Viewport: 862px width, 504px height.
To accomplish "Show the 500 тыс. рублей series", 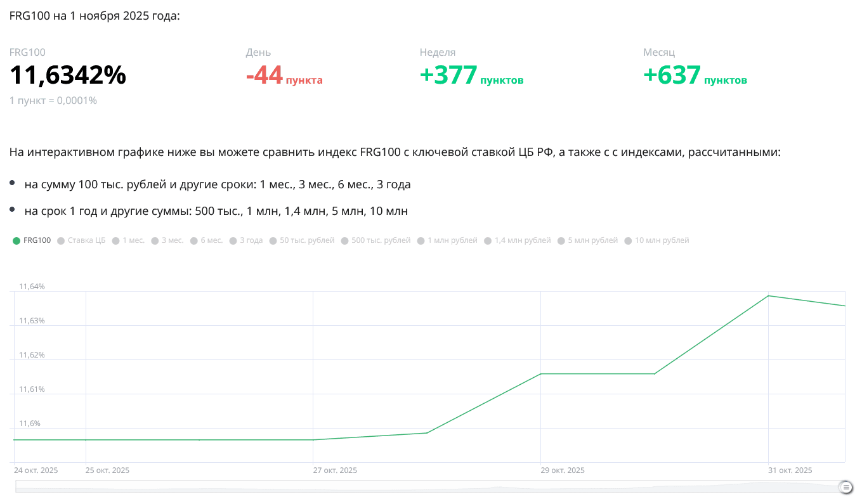I will click(x=381, y=240).
